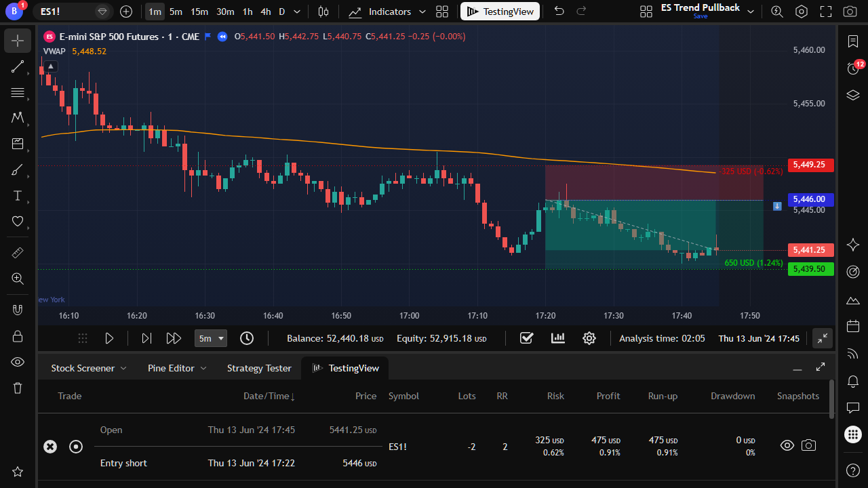868x488 pixels.
Task: Open TestingView session settings gear icon
Action: [x=589, y=338]
